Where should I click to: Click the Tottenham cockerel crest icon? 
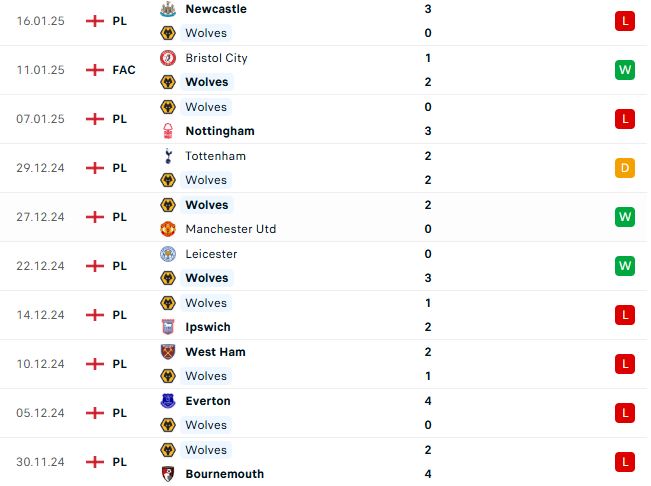[x=168, y=156]
